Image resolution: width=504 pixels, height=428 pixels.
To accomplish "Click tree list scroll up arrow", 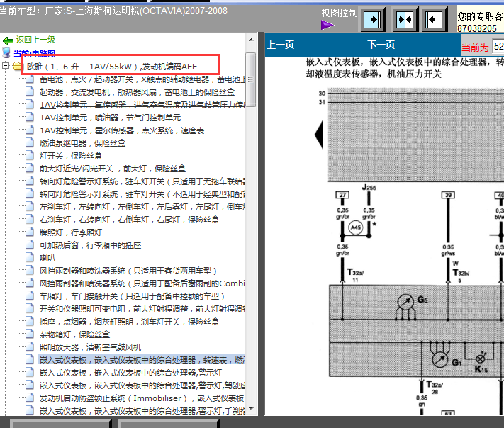I will tap(251, 40).
